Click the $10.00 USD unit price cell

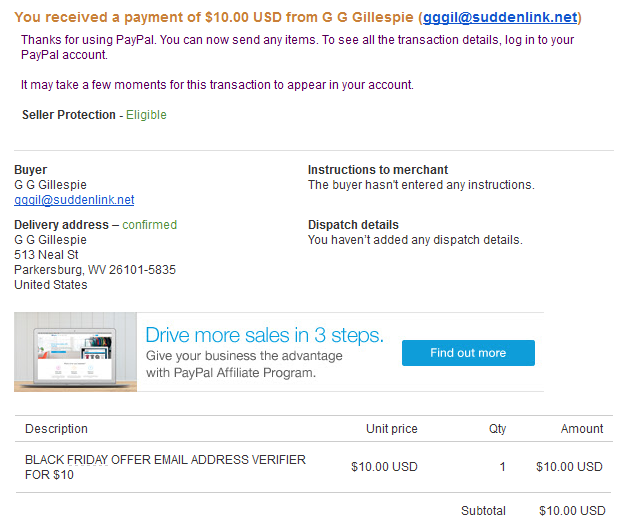pos(384,466)
